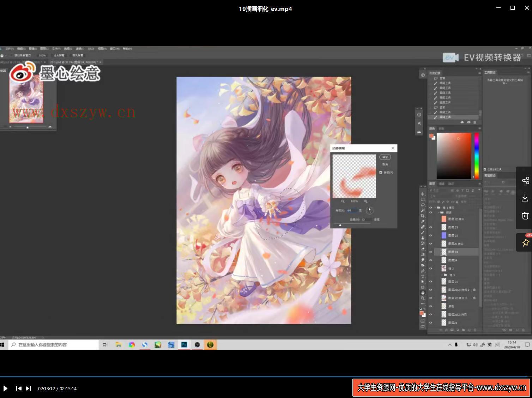Select the Magic Wand tool

pos(423,210)
